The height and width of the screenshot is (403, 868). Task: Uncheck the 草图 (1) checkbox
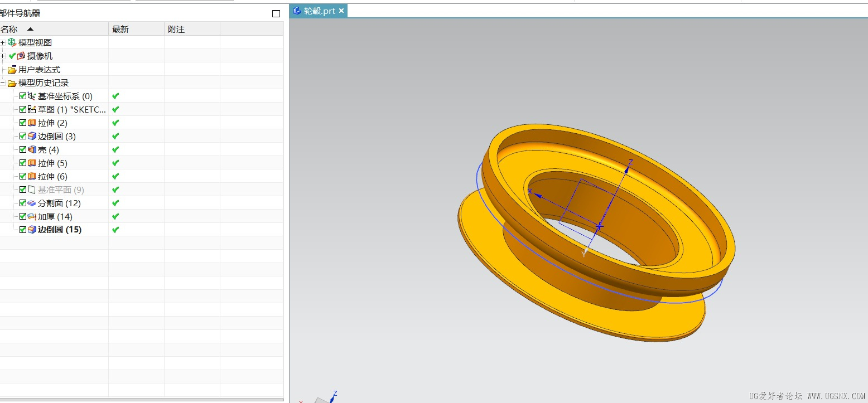[x=23, y=109]
